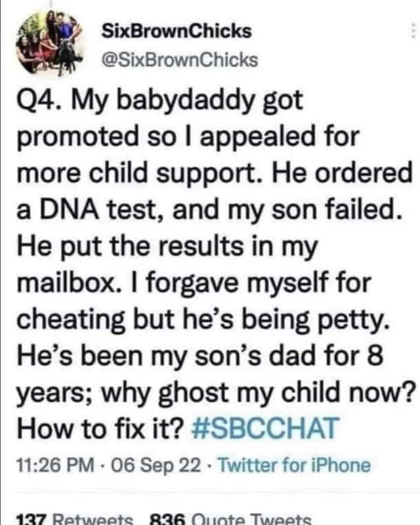Click the text 'How to fix it?'
420x525 pixels.
pyautogui.click(x=100, y=429)
